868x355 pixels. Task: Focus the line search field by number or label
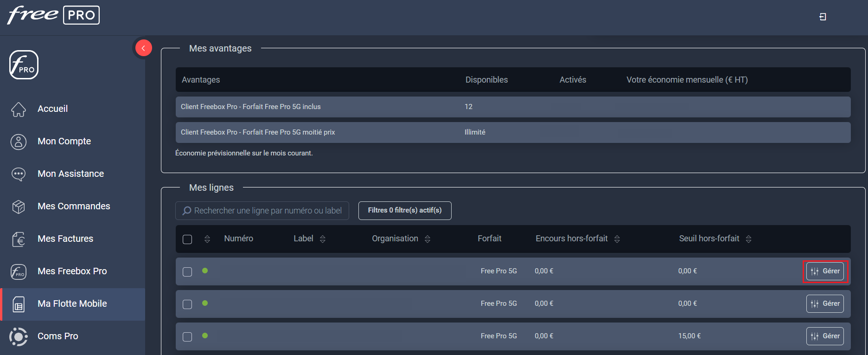[262, 211]
